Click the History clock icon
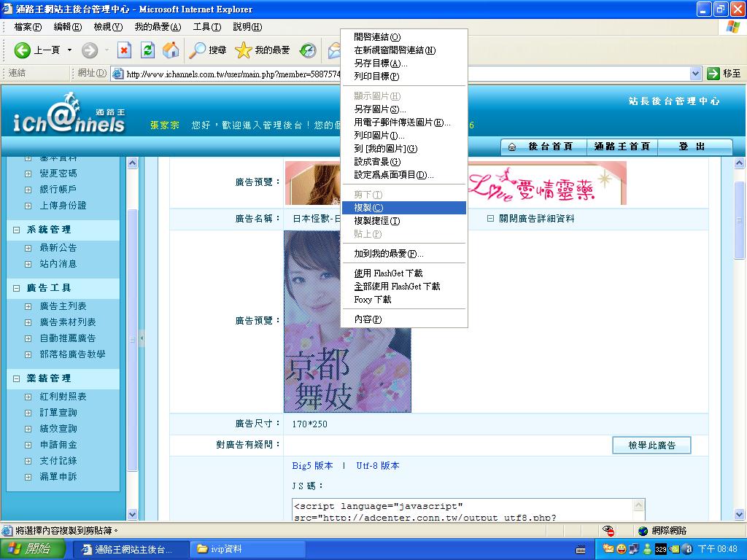Screen dimensions: 747x560 pyautogui.click(x=308, y=50)
